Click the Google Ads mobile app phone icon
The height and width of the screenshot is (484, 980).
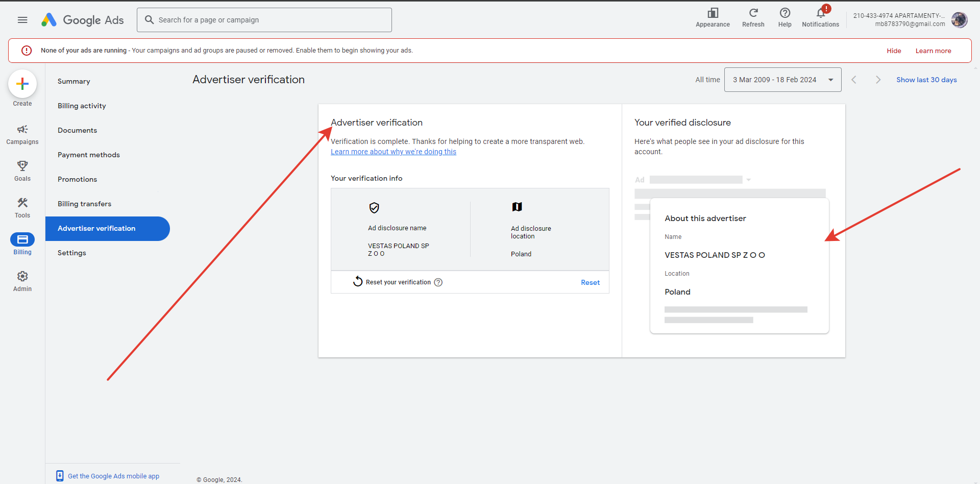60,476
